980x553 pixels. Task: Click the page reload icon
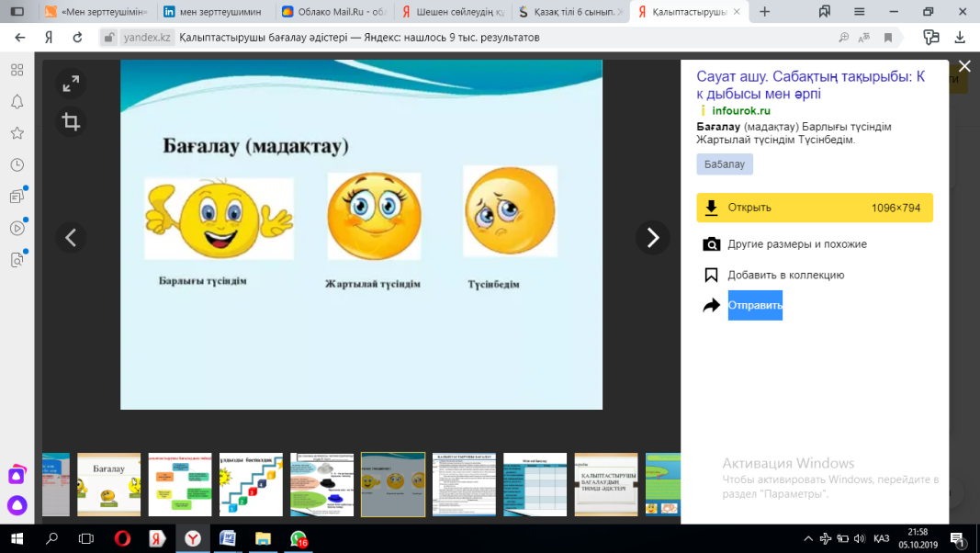pyautogui.click(x=78, y=38)
